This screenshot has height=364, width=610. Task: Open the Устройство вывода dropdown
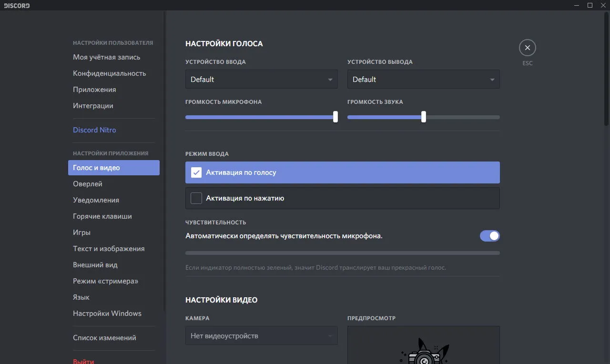coord(423,79)
